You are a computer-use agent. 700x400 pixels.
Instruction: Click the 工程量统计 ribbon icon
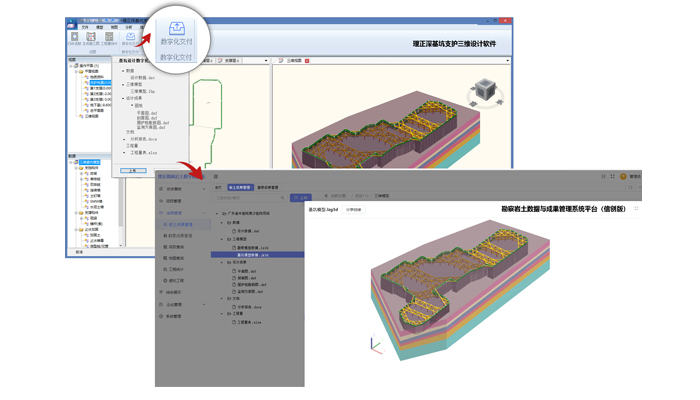[x=108, y=38]
